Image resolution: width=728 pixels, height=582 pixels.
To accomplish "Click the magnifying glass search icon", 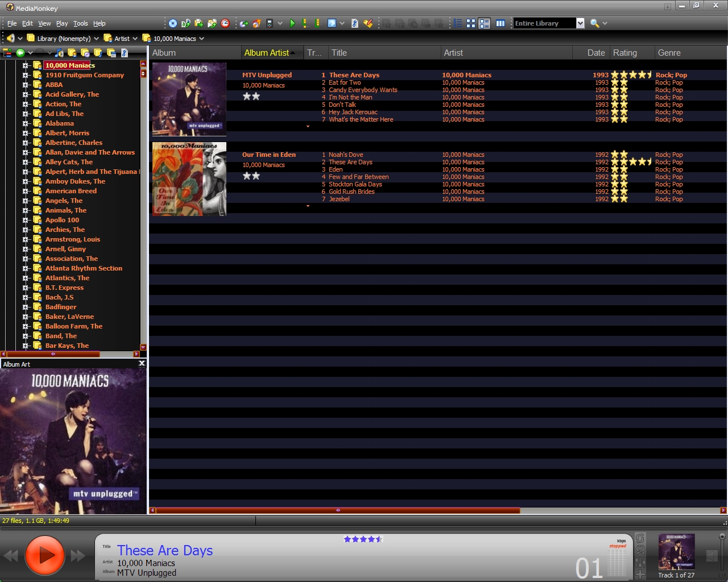I will tap(594, 23).
